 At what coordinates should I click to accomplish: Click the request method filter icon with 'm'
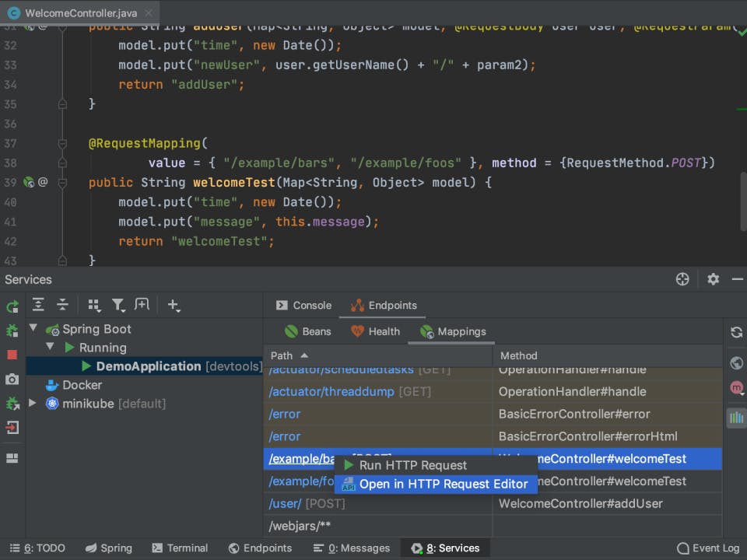coord(736,388)
